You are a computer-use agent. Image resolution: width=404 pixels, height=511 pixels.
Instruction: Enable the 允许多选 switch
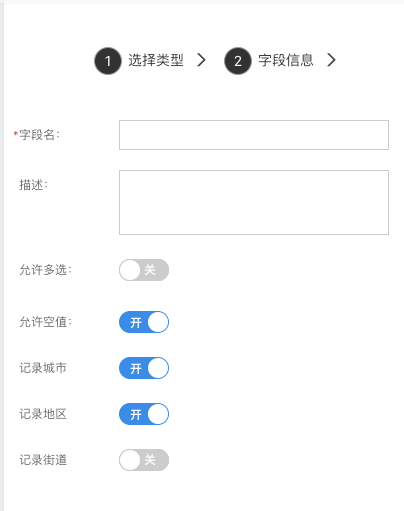coord(144,270)
